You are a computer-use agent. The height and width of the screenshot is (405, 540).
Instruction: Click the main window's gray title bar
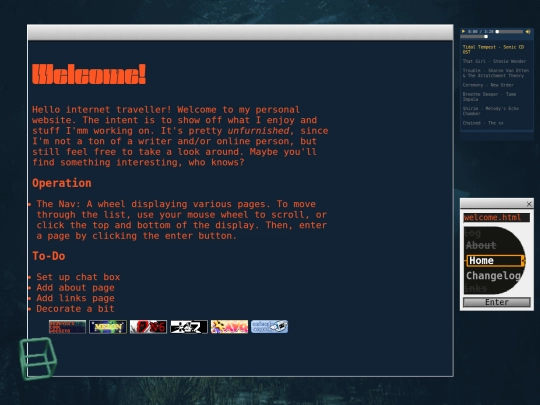[x=240, y=33]
